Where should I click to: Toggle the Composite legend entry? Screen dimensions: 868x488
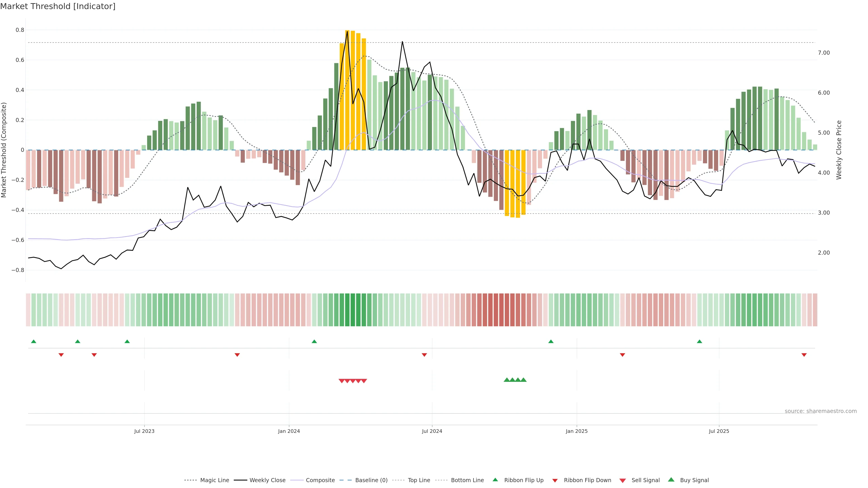click(320, 480)
